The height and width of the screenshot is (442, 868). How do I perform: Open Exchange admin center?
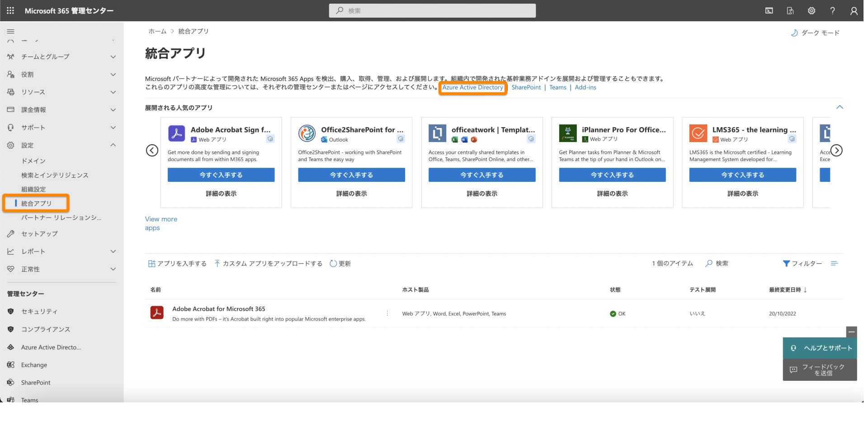34,365
